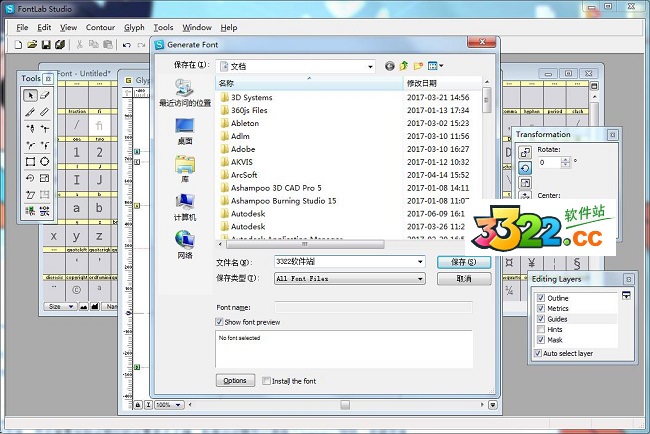Open the Tools menu
Viewport: 650px width, 434px height.
point(163,27)
